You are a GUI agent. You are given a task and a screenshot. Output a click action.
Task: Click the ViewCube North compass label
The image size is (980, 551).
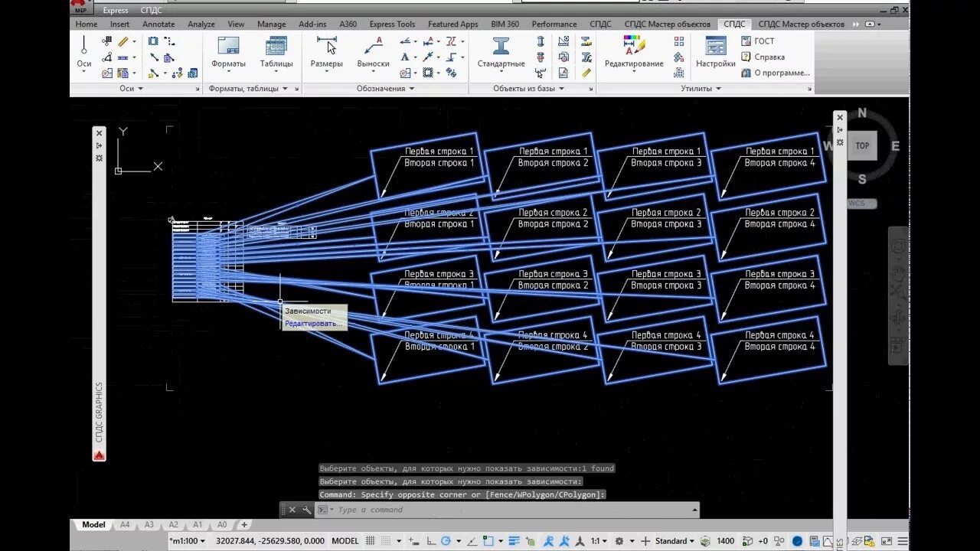click(862, 113)
